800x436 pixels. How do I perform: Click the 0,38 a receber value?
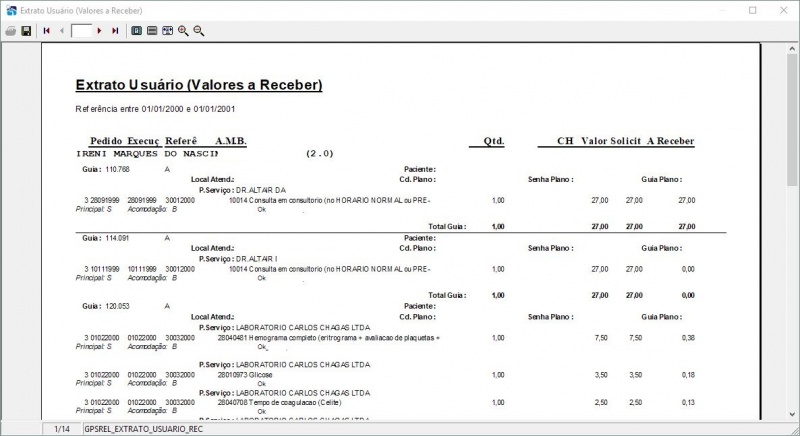pyautogui.click(x=688, y=338)
